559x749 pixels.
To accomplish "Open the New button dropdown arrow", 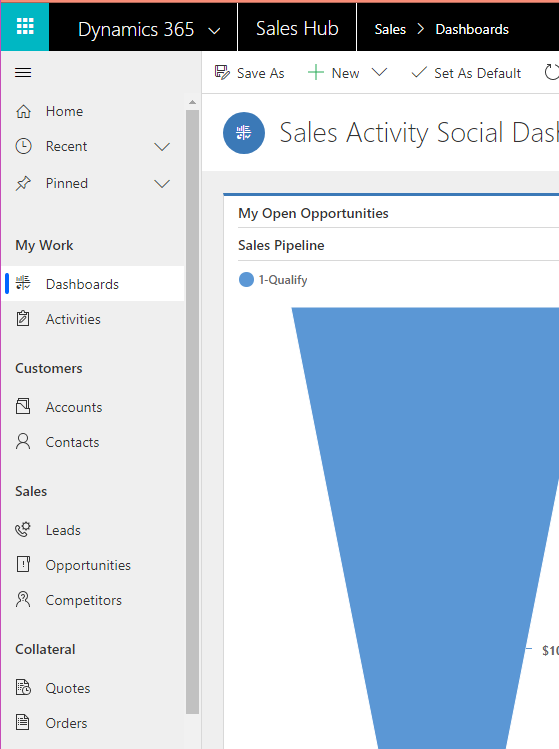I will click(x=379, y=73).
